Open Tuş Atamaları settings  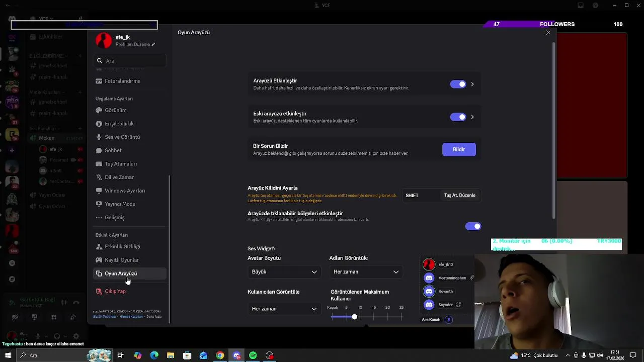pos(130,164)
